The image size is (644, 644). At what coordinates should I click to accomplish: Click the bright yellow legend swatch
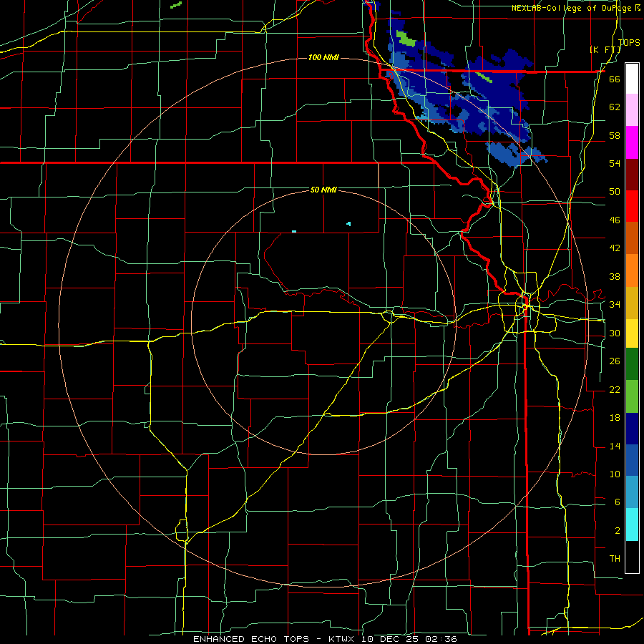tap(632, 333)
